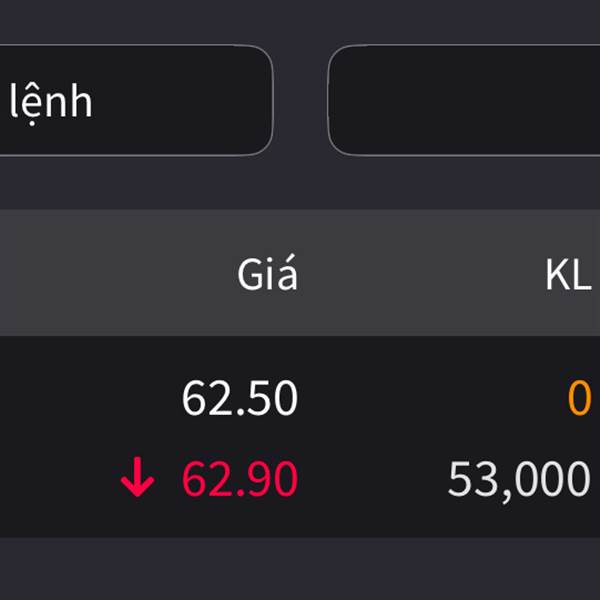Focus the blank rounded field at top right
Screen dimensions: 600x600
pyautogui.click(x=465, y=101)
